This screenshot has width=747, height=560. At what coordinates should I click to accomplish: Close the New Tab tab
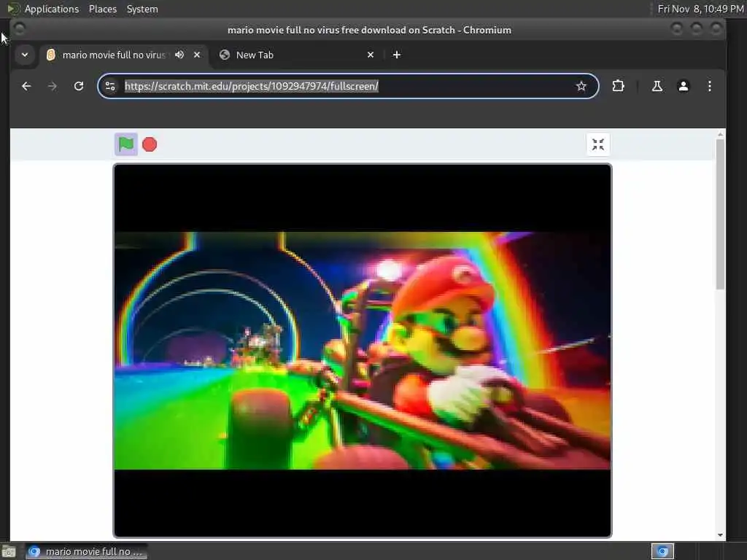point(371,55)
